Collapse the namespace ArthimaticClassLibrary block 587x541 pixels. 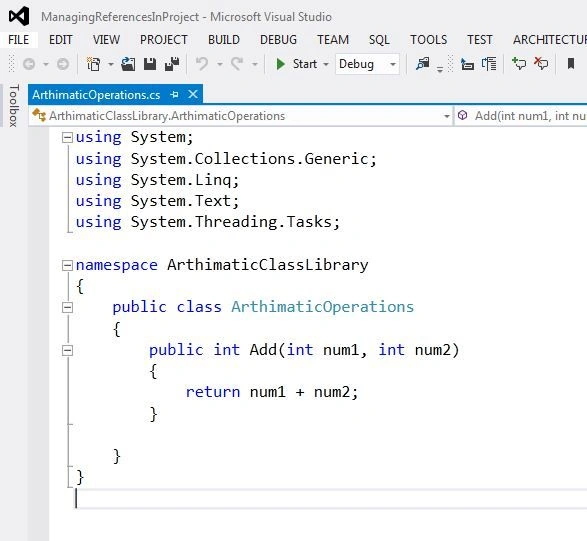(67, 265)
